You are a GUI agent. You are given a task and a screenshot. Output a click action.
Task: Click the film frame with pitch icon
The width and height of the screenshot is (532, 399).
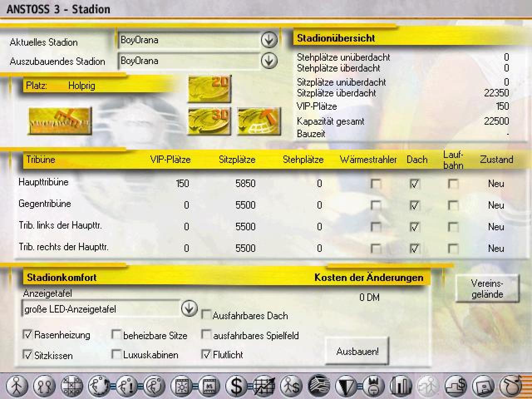tap(209, 386)
